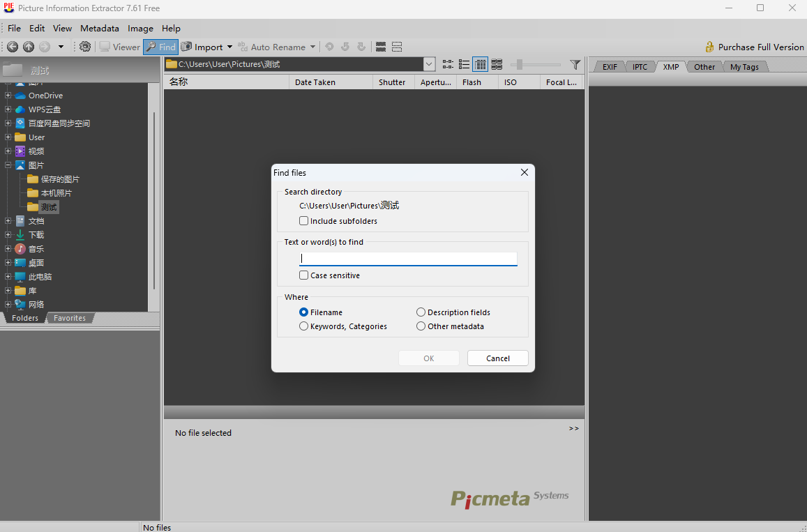Tick the Case sensitive checkbox
Viewport: 807px width, 532px height.
(303, 275)
